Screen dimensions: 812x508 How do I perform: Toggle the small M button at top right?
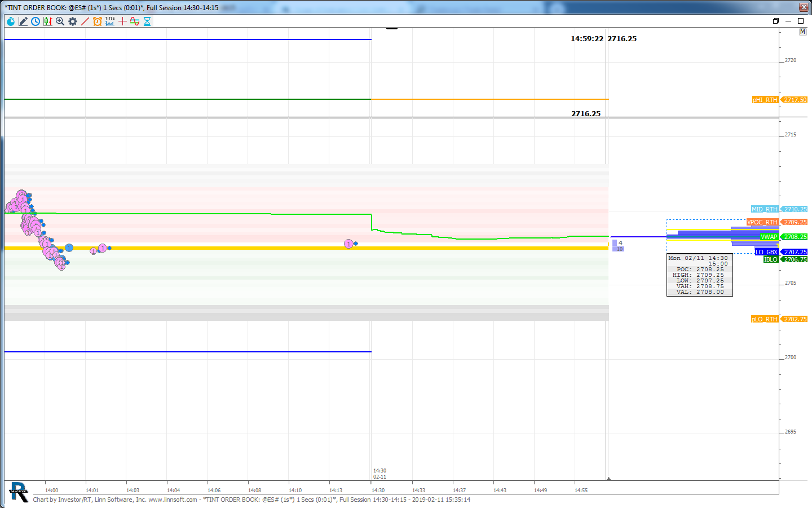coord(802,32)
